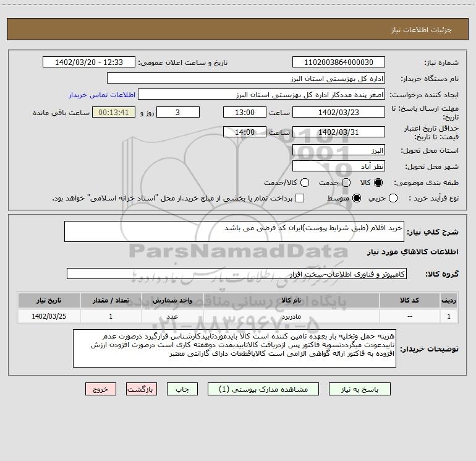Open buyer contact info link اطلاعات تماس خریدار
Viewport: 476px width, 461px height.
point(102,95)
